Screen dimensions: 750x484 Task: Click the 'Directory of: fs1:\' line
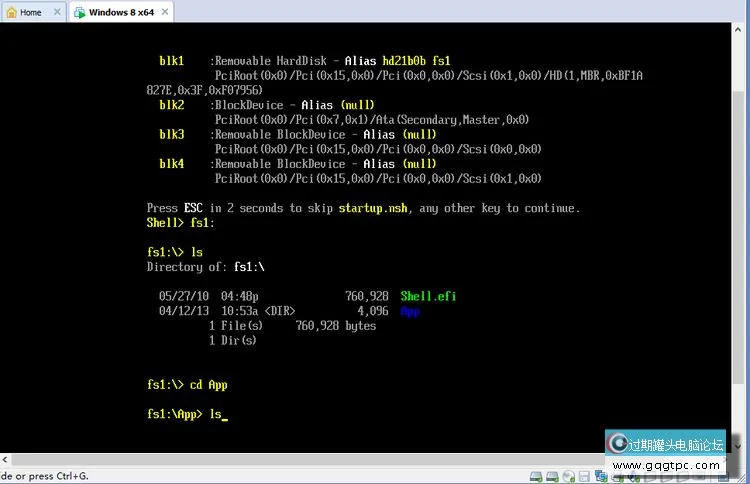tap(206, 267)
